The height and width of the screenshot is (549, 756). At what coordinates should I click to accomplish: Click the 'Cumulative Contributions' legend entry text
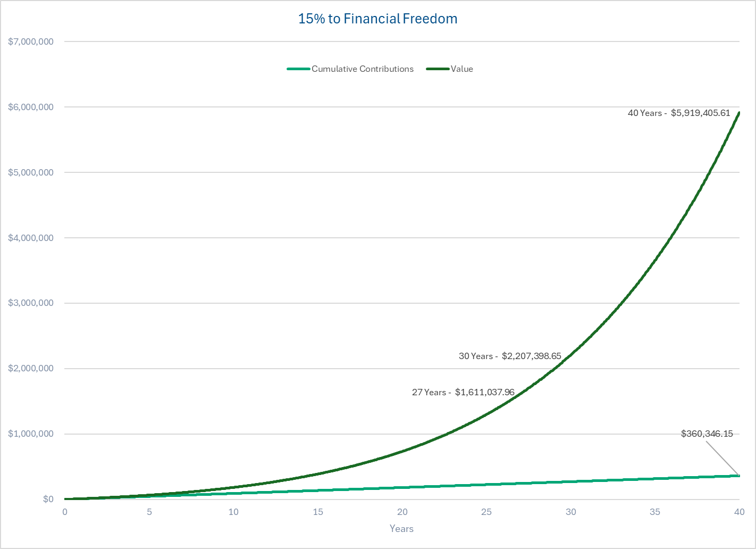pyautogui.click(x=362, y=69)
